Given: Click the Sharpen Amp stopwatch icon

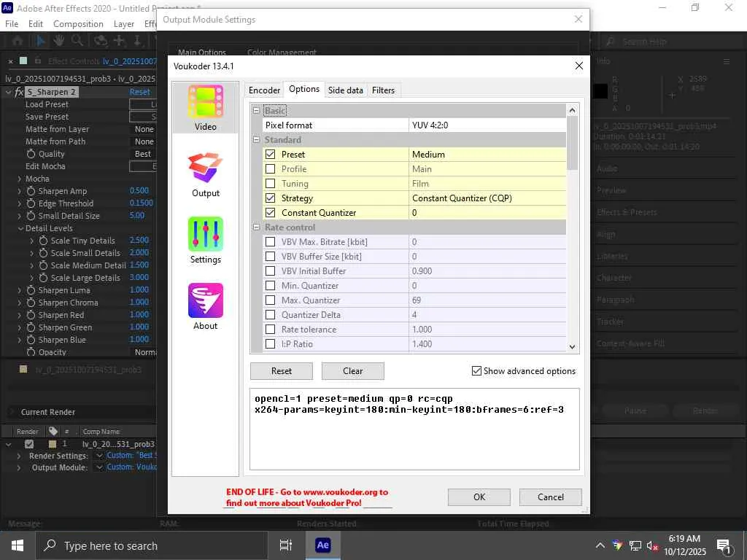Looking at the screenshot, I should point(31,191).
